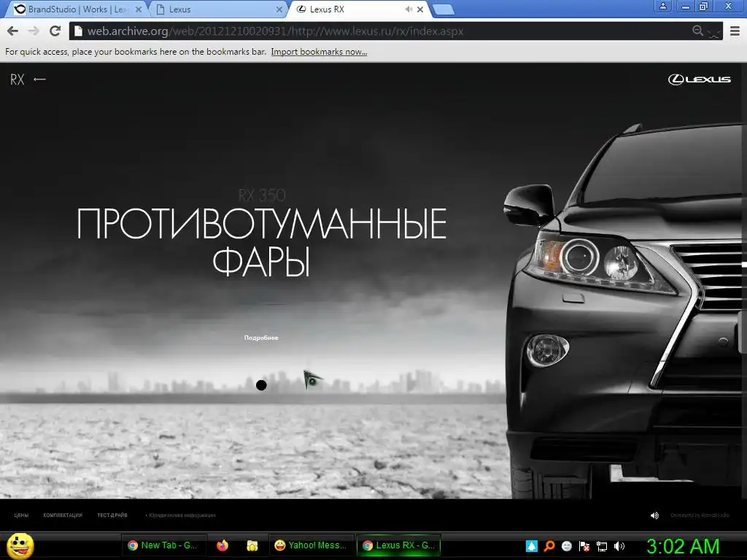Open the smiley start button on taskbar

20,545
